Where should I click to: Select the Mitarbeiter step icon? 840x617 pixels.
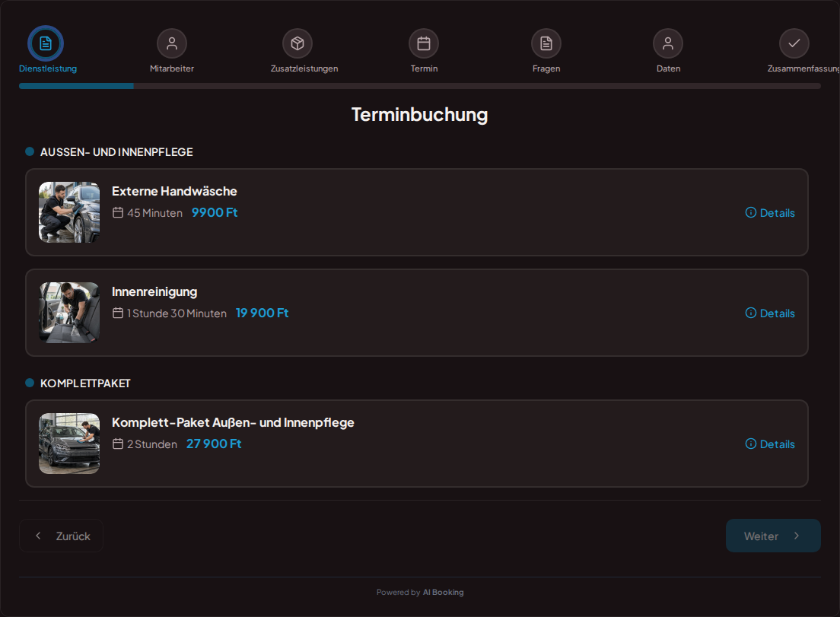172,43
